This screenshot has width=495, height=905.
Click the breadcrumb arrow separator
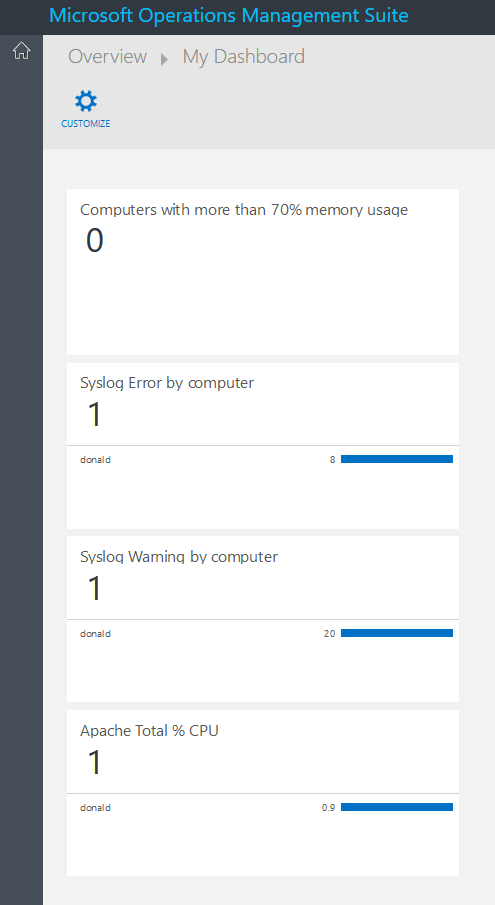point(164,59)
